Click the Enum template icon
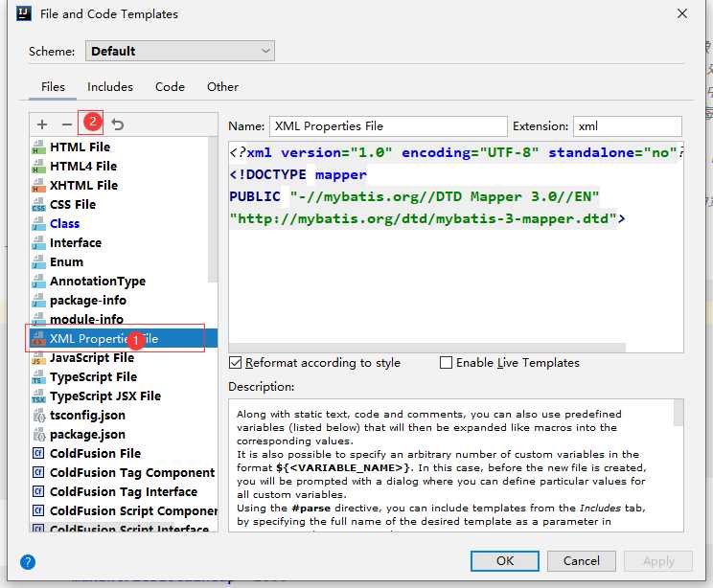This screenshot has width=713, height=588. coord(38,261)
